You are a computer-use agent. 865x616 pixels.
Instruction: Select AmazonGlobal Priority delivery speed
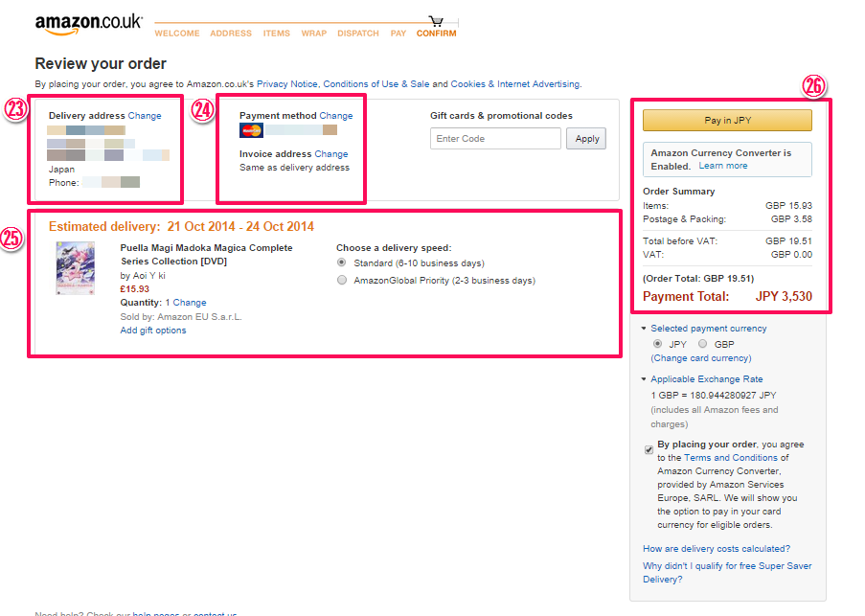[x=342, y=280]
